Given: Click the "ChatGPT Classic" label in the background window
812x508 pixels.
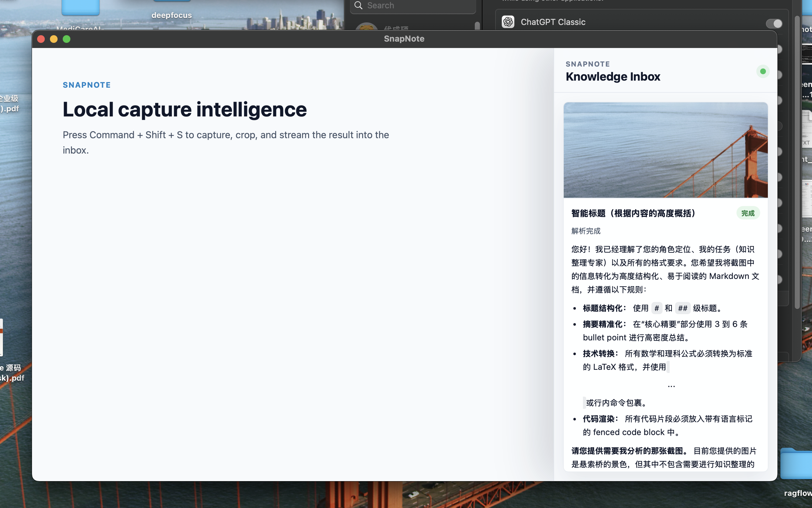Looking at the screenshot, I should [x=553, y=22].
